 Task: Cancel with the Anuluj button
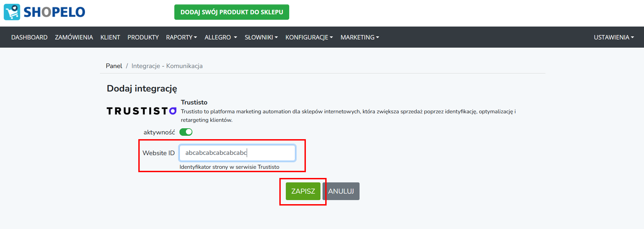341,191
